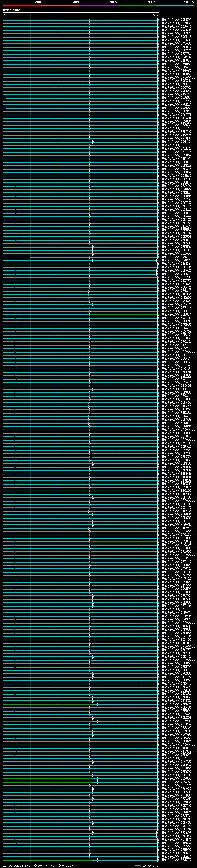
Task: Open hit UniRef100_B7U9Z3
Action: 177,33
